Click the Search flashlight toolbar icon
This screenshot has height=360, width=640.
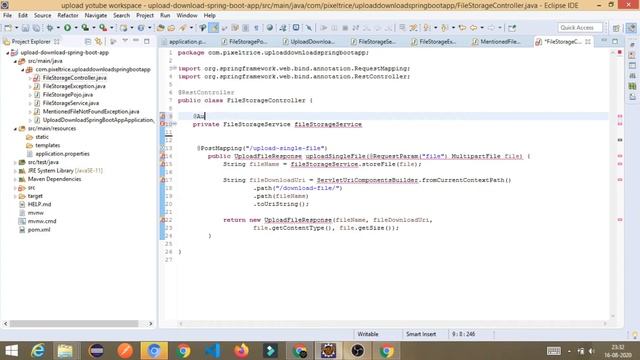tap(182, 28)
